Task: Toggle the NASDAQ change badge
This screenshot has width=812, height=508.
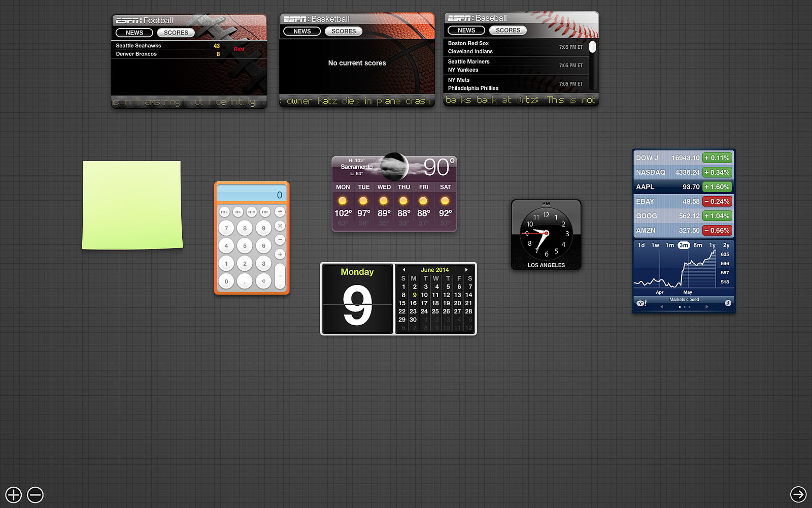Action: point(717,172)
